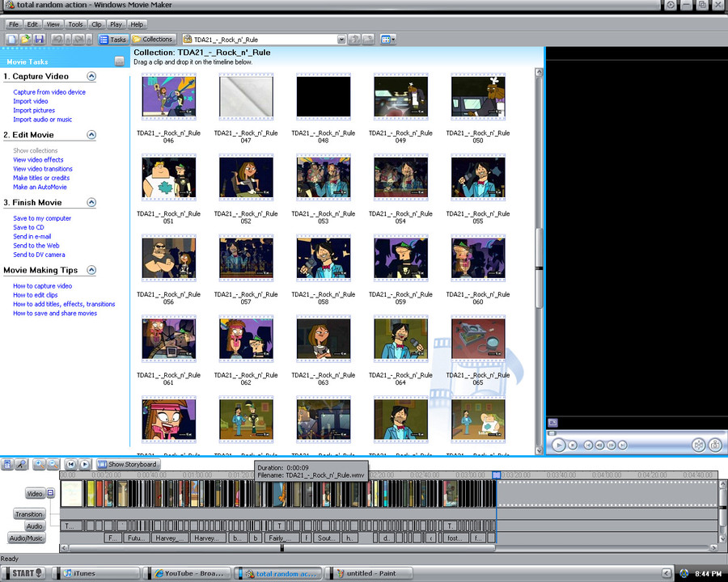Click the Narrate Timeline microphone icon
Viewport: 728px width, 582px height.
coord(21,464)
